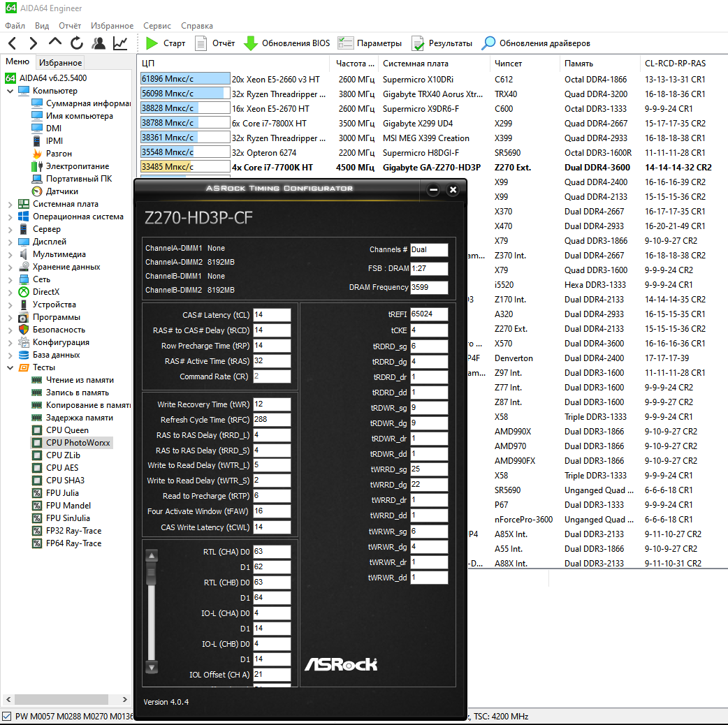Start the benchmark with Старт button
Image resolution: width=728 pixels, height=725 pixels.
tap(166, 43)
